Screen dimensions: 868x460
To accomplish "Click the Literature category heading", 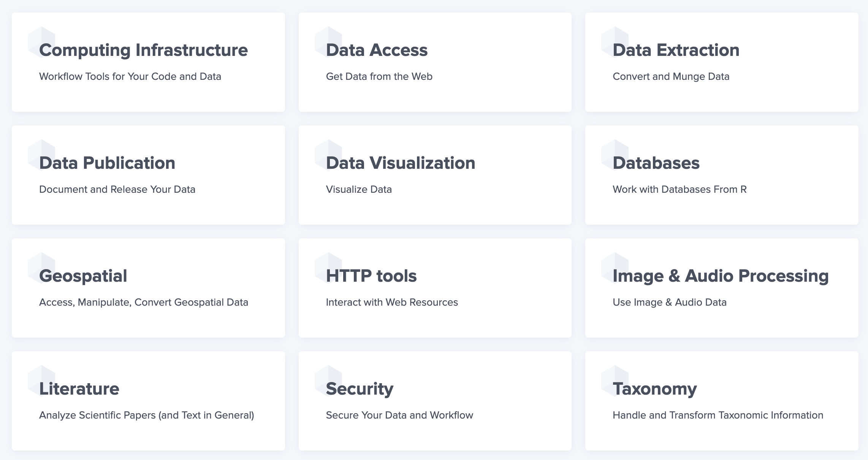I will click(x=79, y=389).
